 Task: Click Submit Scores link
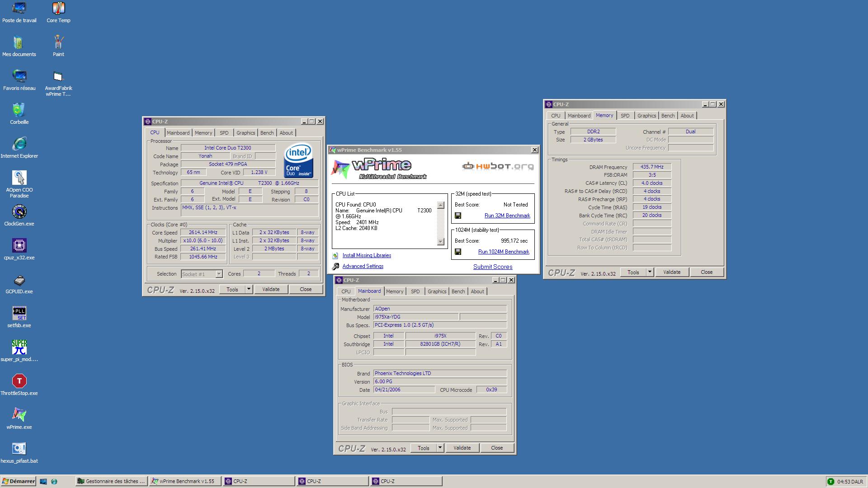(493, 267)
